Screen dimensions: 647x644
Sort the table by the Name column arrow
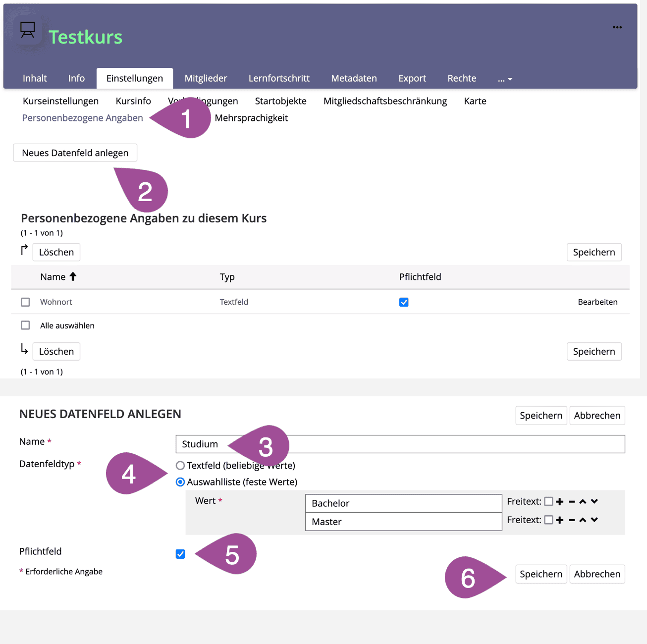[x=73, y=276]
